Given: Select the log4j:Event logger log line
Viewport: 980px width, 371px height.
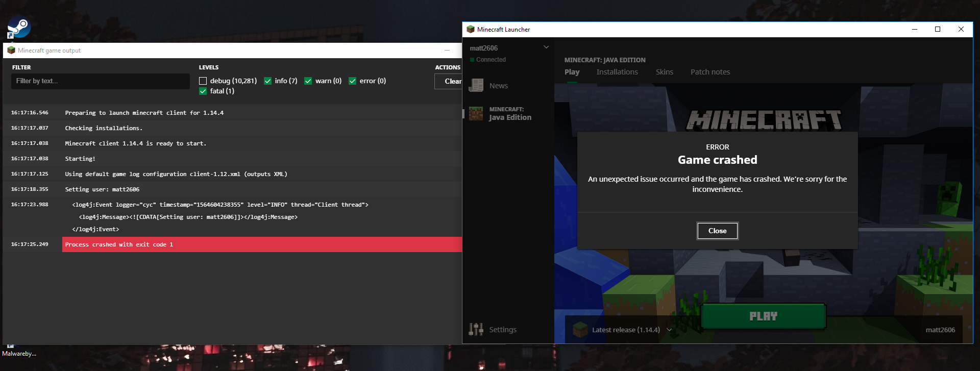Looking at the screenshot, I should point(220,205).
